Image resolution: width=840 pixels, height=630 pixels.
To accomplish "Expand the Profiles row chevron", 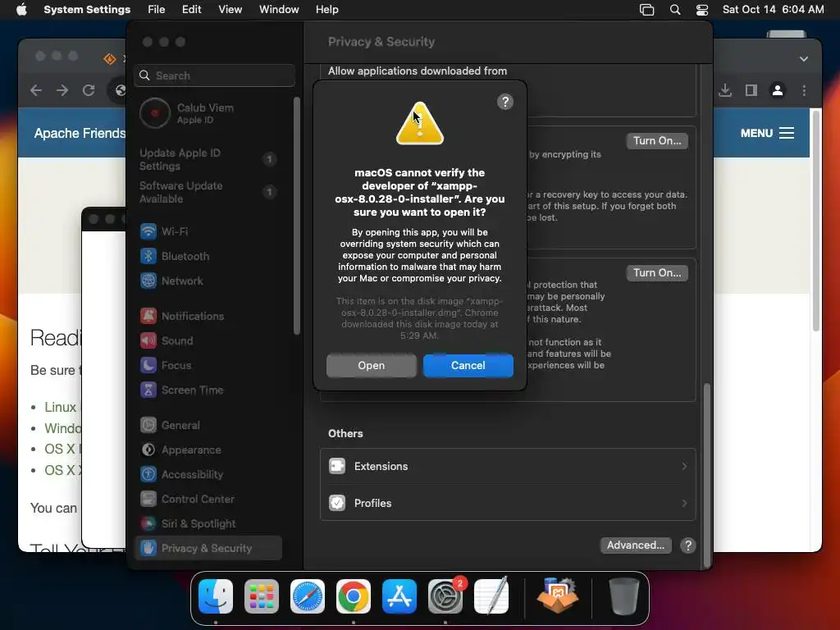I will [684, 504].
